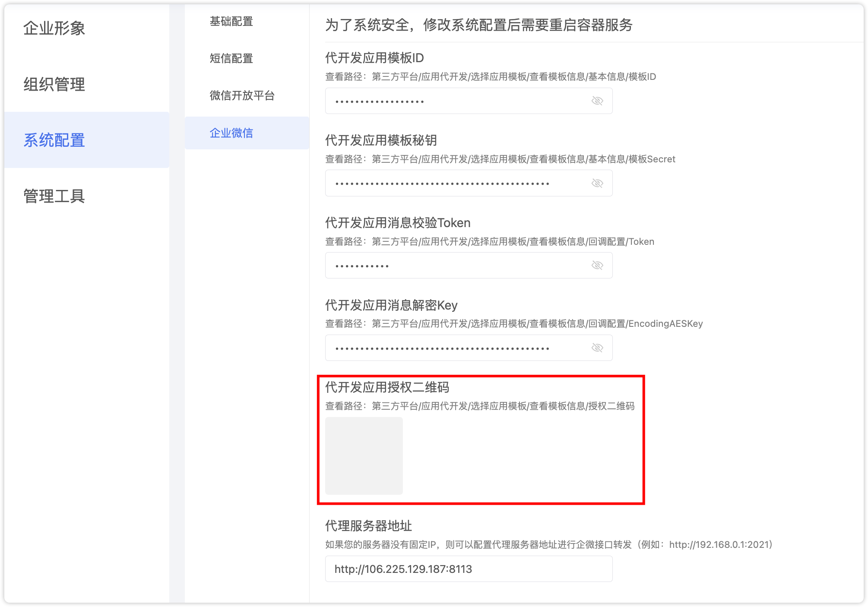Screen dimensions: 868x607
Task: Open the 管理工具 menu item
Action: click(54, 196)
